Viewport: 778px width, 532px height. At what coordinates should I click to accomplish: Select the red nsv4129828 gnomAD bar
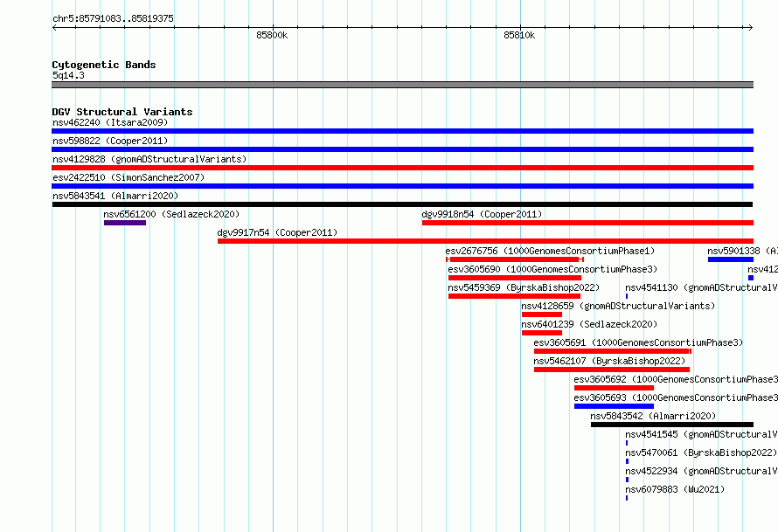click(x=402, y=168)
